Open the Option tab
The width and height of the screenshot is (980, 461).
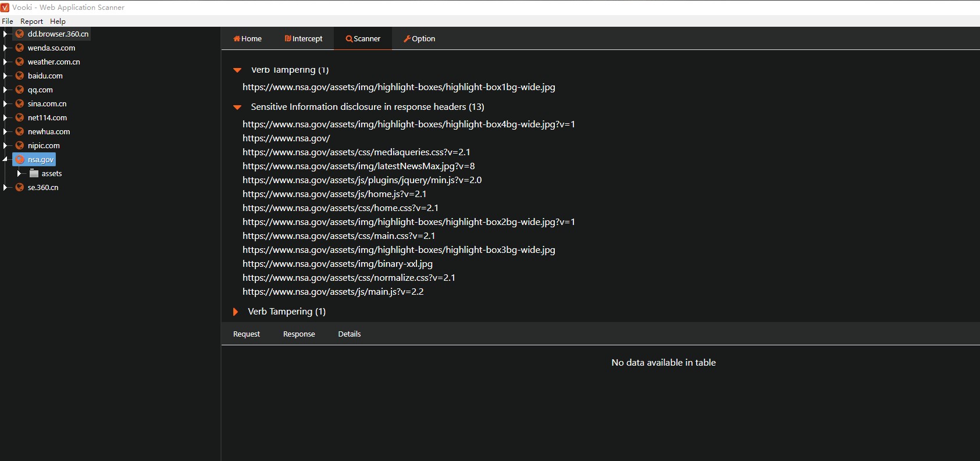pos(419,38)
